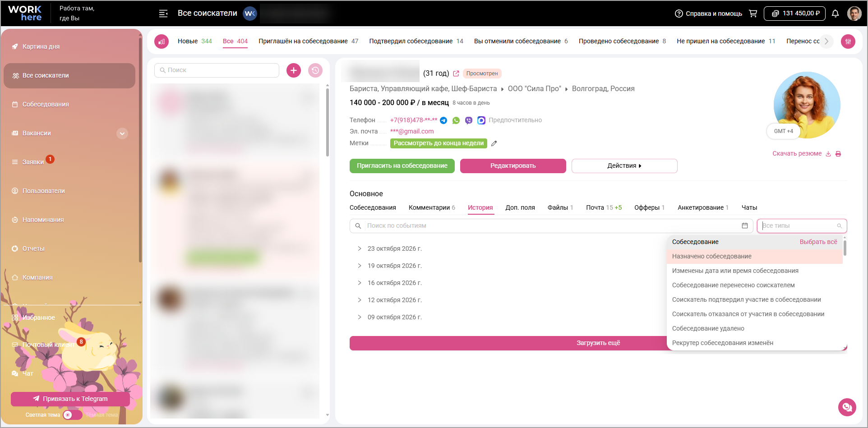Click Редактировать button

click(x=513, y=166)
